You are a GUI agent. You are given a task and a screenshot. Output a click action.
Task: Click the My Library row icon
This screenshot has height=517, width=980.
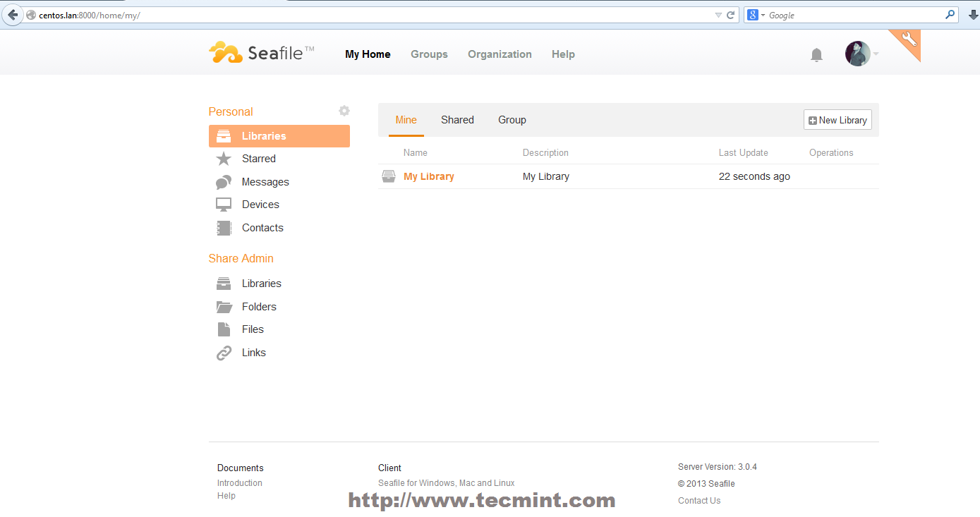point(388,176)
